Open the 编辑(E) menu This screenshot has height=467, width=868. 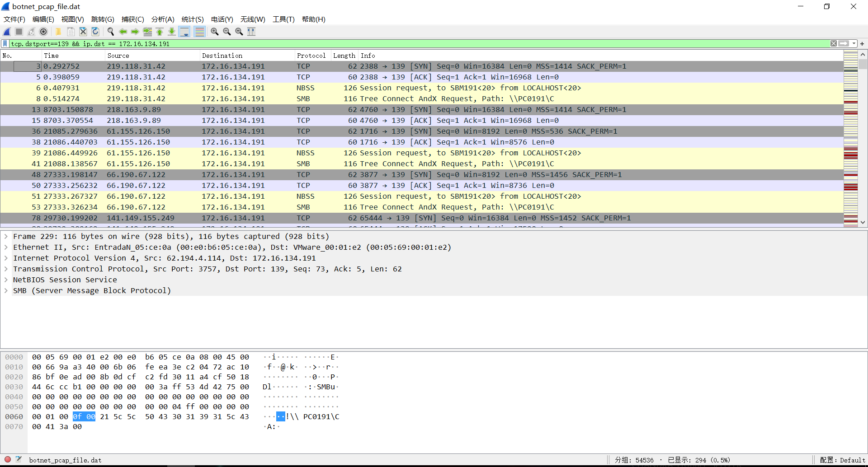[43, 19]
